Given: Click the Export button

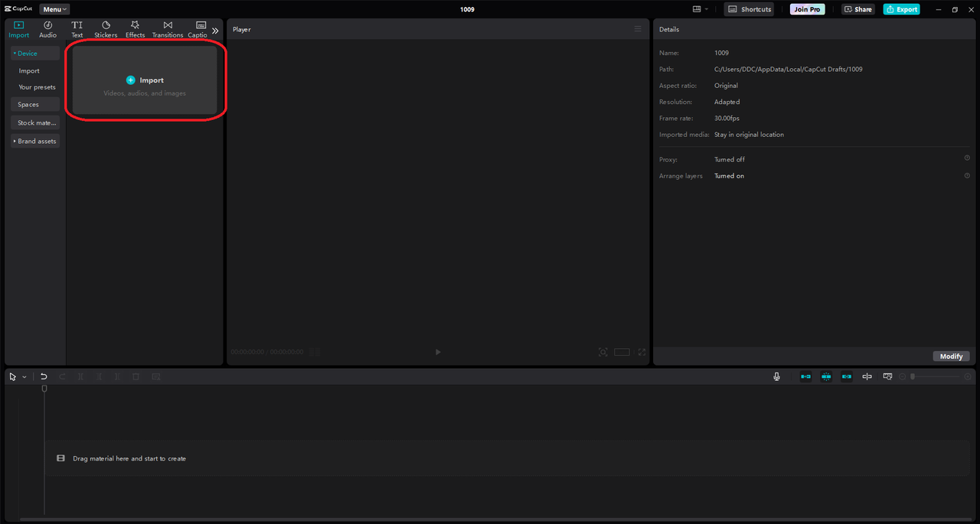Looking at the screenshot, I should [x=901, y=9].
